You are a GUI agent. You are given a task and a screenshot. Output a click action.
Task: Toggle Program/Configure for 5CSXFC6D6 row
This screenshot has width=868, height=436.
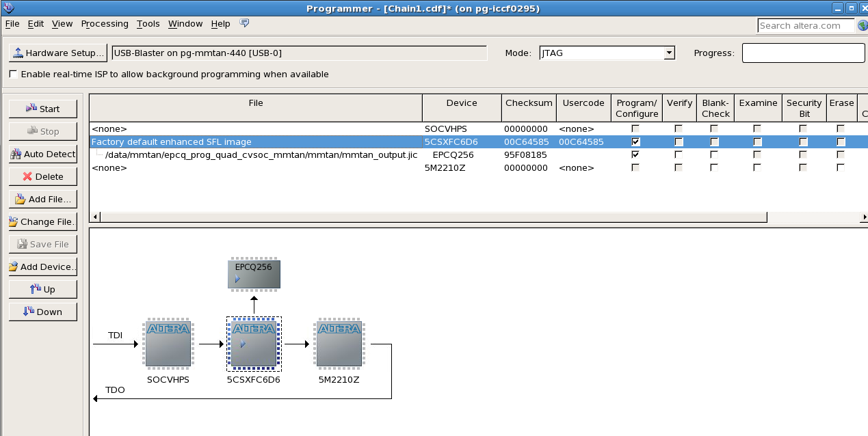pyautogui.click(x=636, y=141)
